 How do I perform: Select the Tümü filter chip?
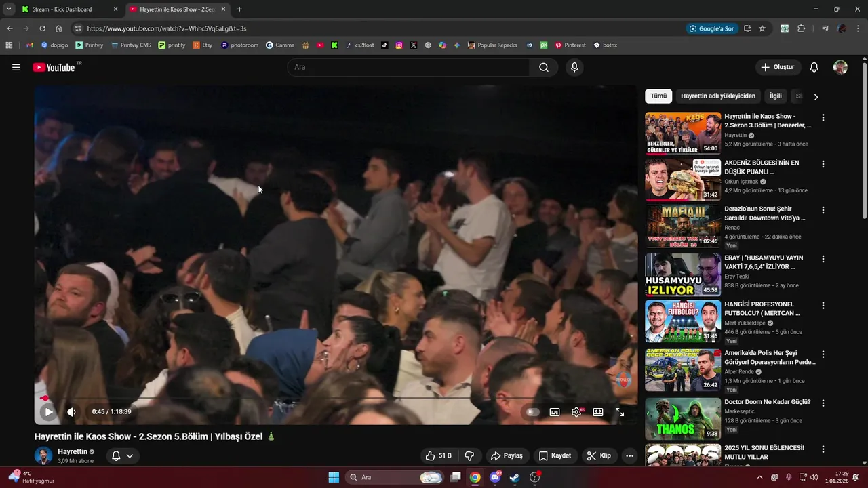click(658, 96)
